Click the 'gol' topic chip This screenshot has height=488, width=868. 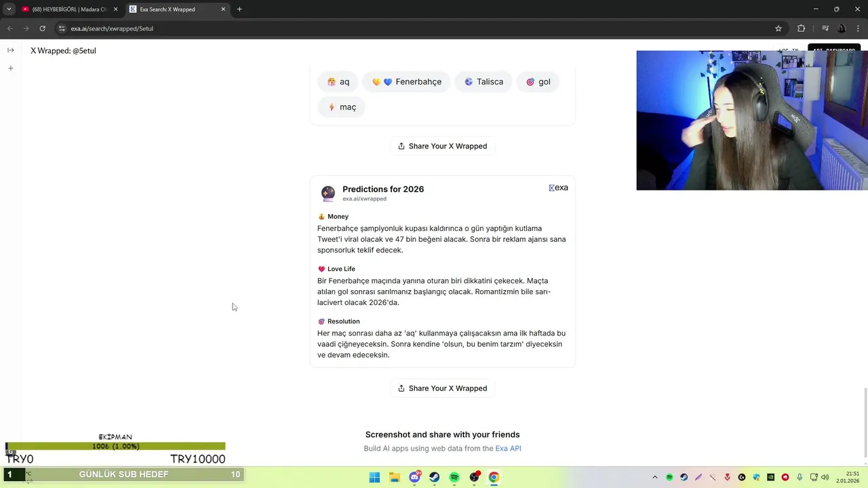coord(538,82)
